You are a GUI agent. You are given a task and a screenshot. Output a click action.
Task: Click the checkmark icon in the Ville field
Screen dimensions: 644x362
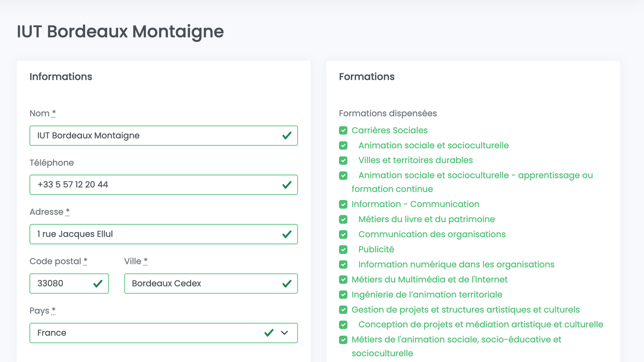pos(287,284)
